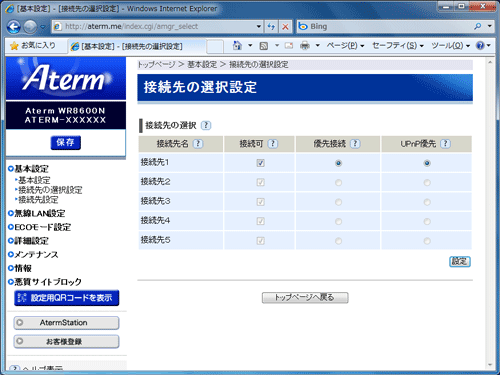Click 設定用QRコードを表示 button
Screen dimensions: 500x375
(x=67, y=298)
